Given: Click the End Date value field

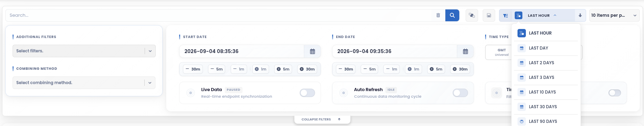Looking at the screenshot, I should coord(395,51).
